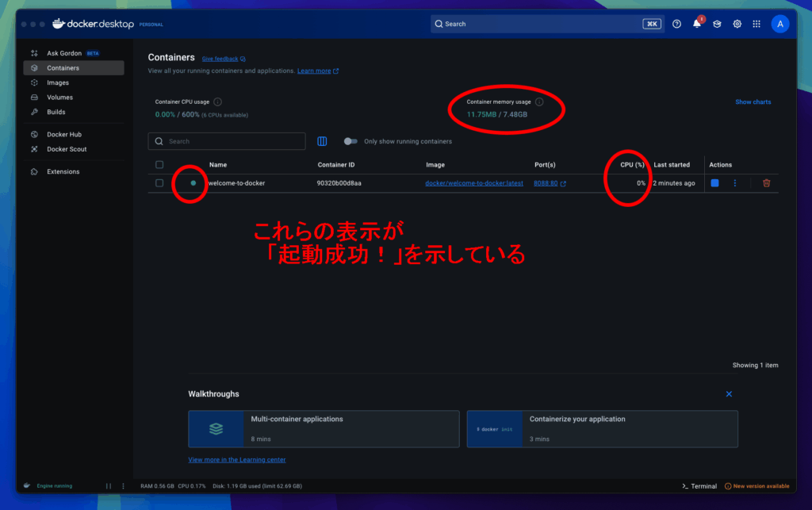
Task: Open more actions for welcome-to-docker
Action: [x=735, y=182]
